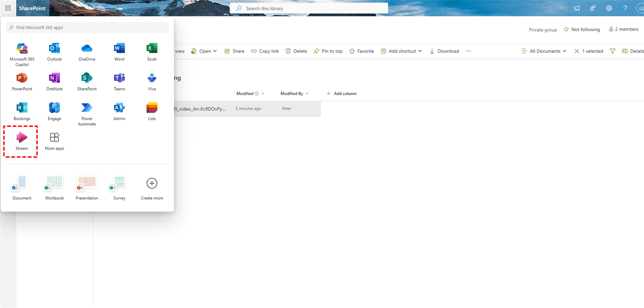This screenshot has width=644, height=308.
Task: Click Pin to top
Action: click(x=328, y=51)
